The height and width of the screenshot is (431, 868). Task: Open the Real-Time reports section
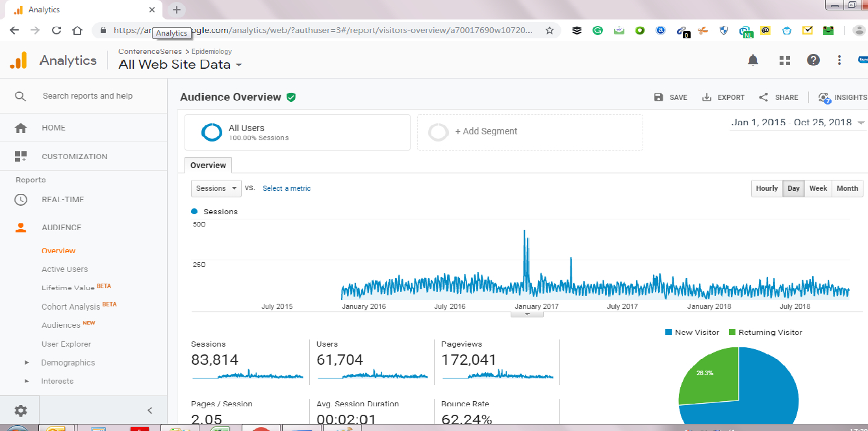[63, 199]
